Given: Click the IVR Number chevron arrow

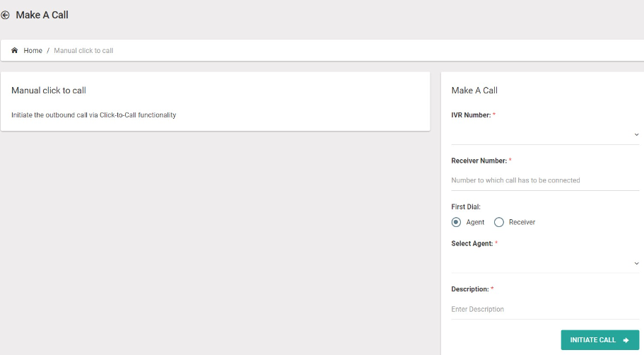Looking at the screenshot, I should (636, 135).
